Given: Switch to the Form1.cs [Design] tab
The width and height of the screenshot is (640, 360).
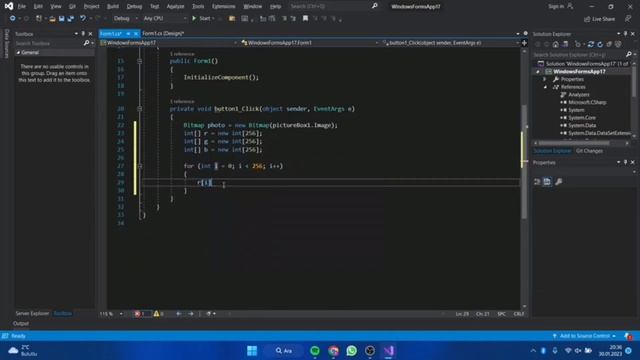Looking at the screenshot, I should (x=163, y=33).
